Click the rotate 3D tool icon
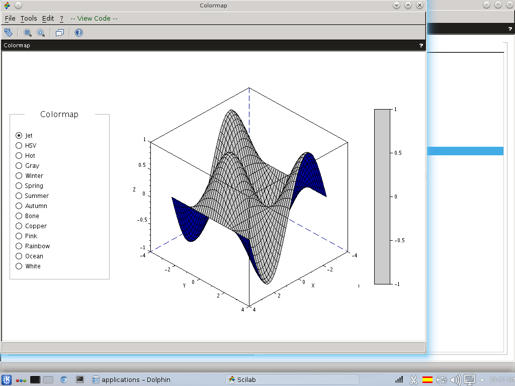This screenshot has width=515, height=386. [8, 33]
